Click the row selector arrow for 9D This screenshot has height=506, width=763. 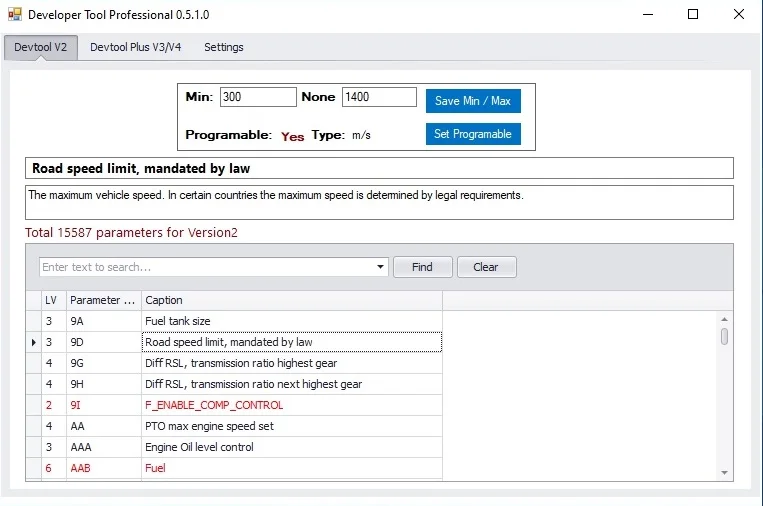tap(34, 342)
